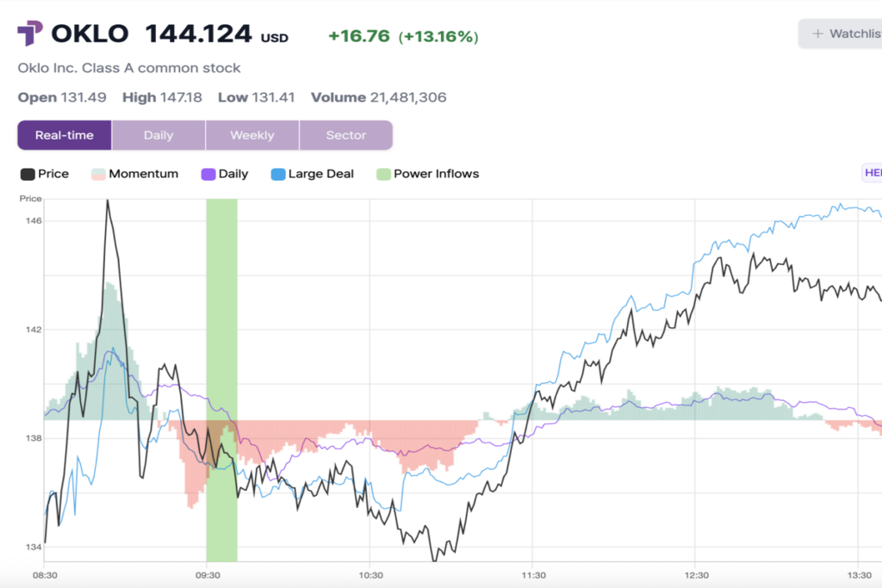Viewport: 882px width, 588px height.
Task: Toggle the Momentum series legend swatch
Action: (x=98, y=174)
